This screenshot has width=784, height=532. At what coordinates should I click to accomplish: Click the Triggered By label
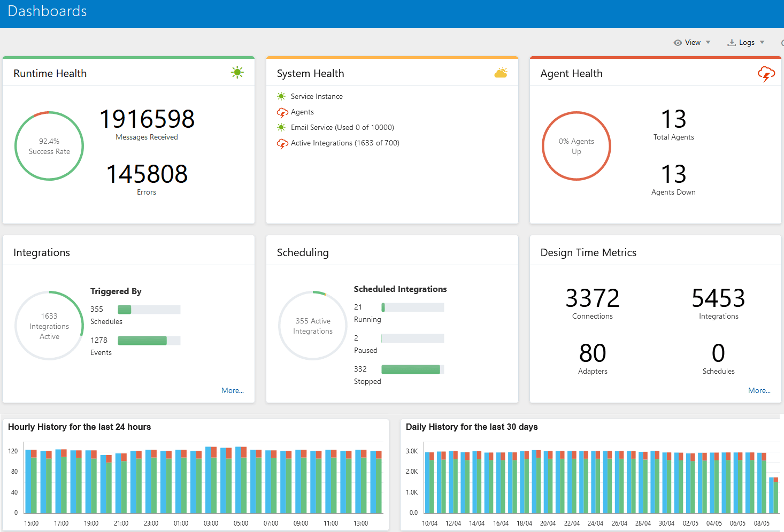(x=116, y=291)
